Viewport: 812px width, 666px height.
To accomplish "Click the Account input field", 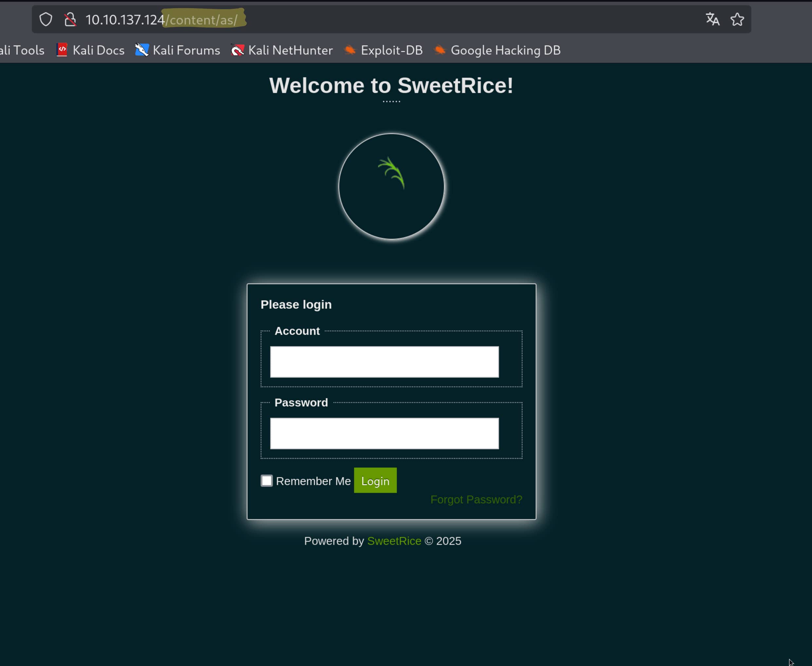I will click(384, 362).
